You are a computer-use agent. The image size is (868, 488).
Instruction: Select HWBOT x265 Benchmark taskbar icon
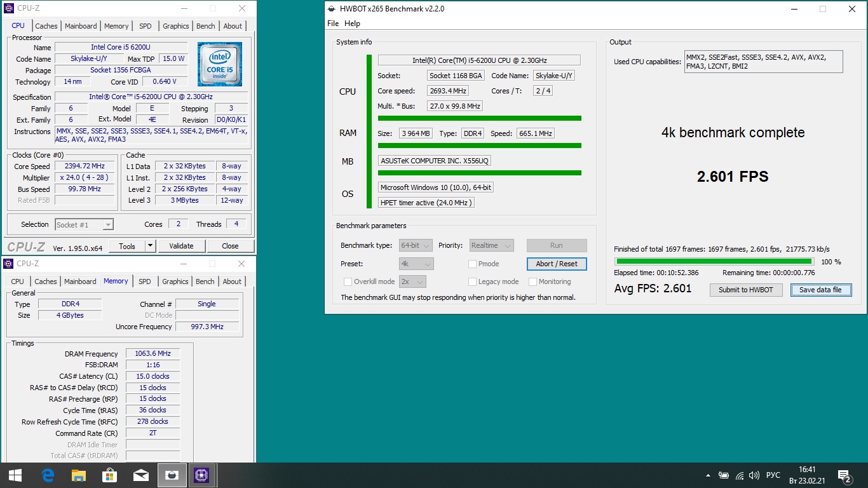click(172, 475)
